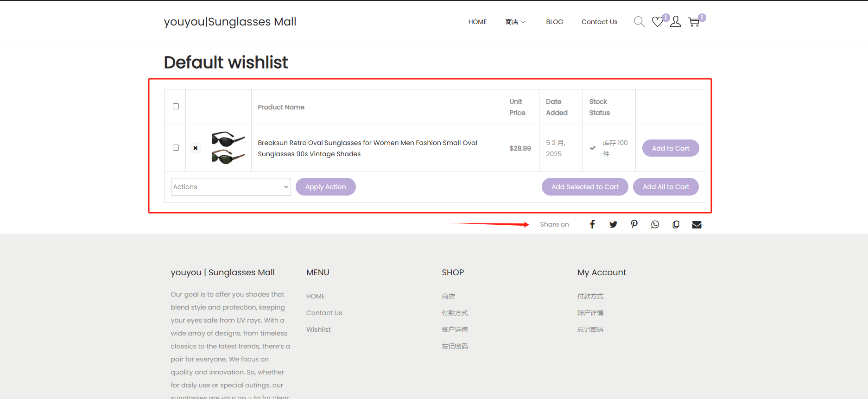Open the shopping cart icon
Image resolution: width=868 pixels, height=399 pixels.
coord(694,22)
